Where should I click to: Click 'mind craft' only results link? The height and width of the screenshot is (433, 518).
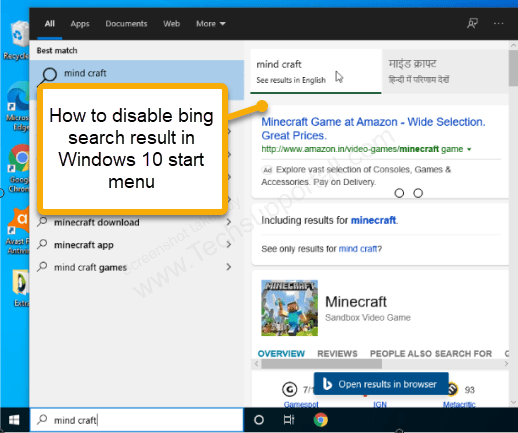(x=358, y=249)
